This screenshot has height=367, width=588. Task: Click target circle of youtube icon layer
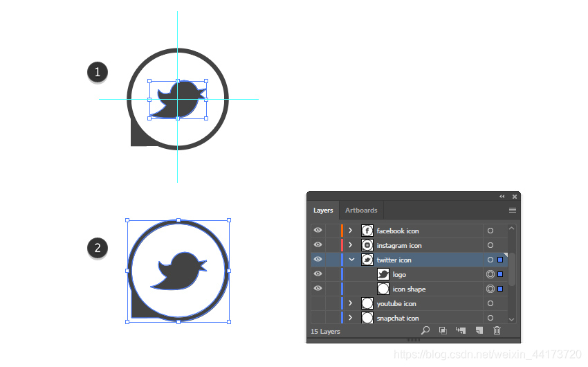pos(490,303)
